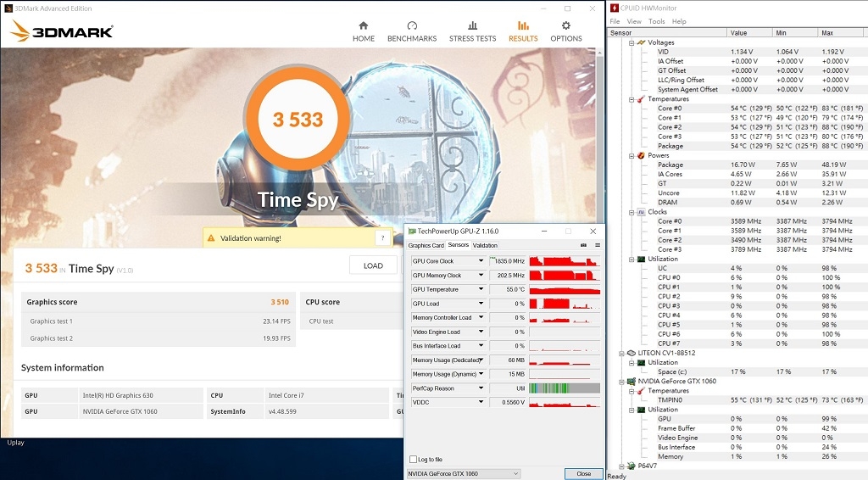
Task: Open GPU Core Clock sensor dropdown
Action: pyautogui.click(x=481, y=260)
